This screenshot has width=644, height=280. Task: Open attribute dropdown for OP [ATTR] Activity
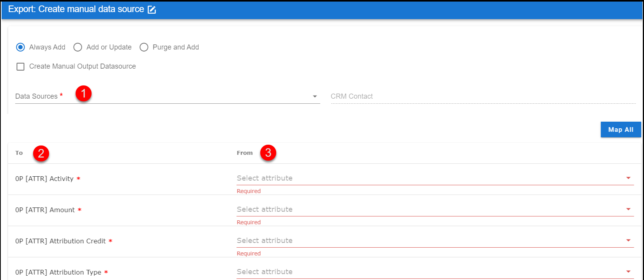435,178
